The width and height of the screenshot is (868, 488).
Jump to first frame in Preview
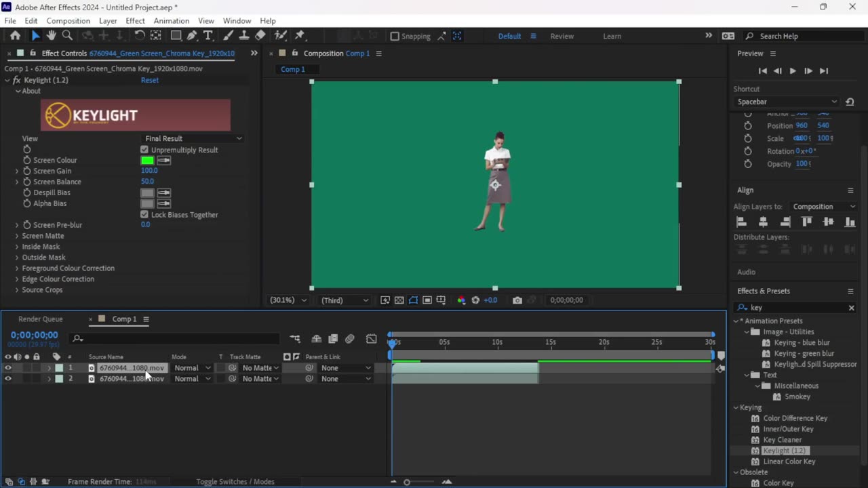(762, 70)
